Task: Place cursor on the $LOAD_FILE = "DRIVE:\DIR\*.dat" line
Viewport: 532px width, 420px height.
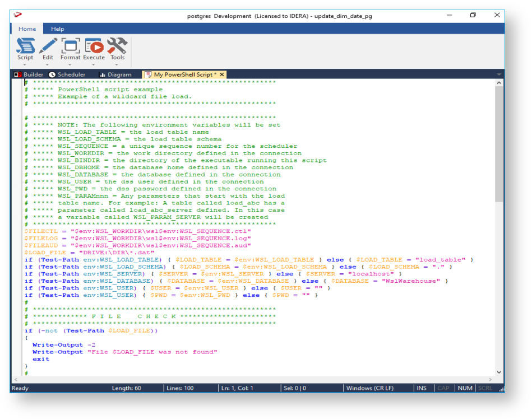Action: (89, 253)
